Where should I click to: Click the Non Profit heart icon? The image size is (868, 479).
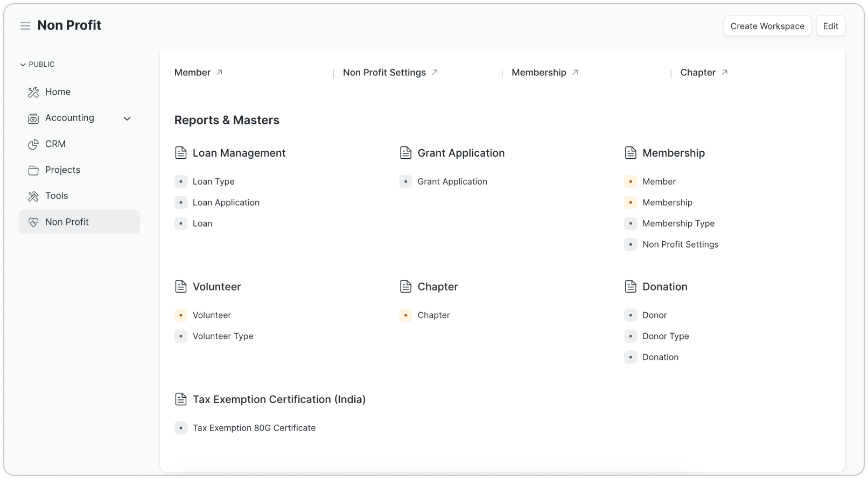click(33, 222)
